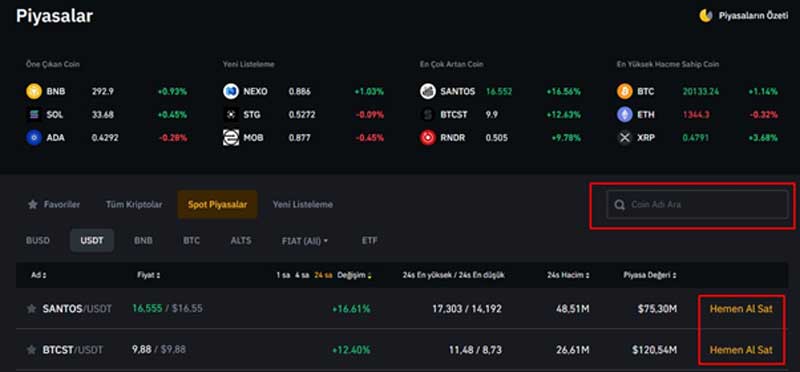The width and height of the screenshot is (800, 372).
Task: Click the NEXO coin icon
Action: pyautogui.click(x=231, y=92)
